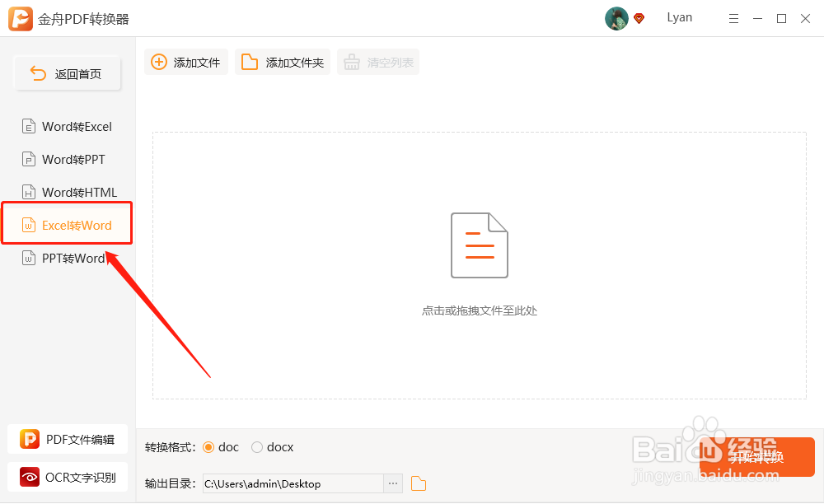The height and width of the screenshot is (504, 824).
Task: Click the VIP membership crown badge
Action: (639, 17)
